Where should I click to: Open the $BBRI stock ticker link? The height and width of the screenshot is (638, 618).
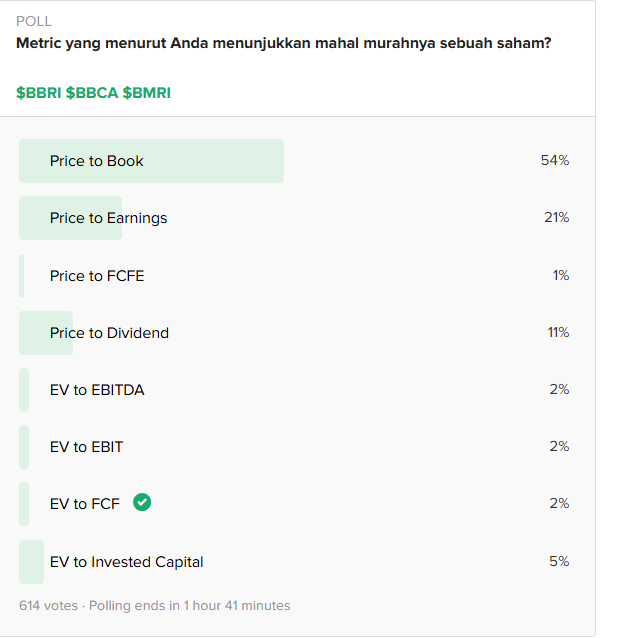39,93
